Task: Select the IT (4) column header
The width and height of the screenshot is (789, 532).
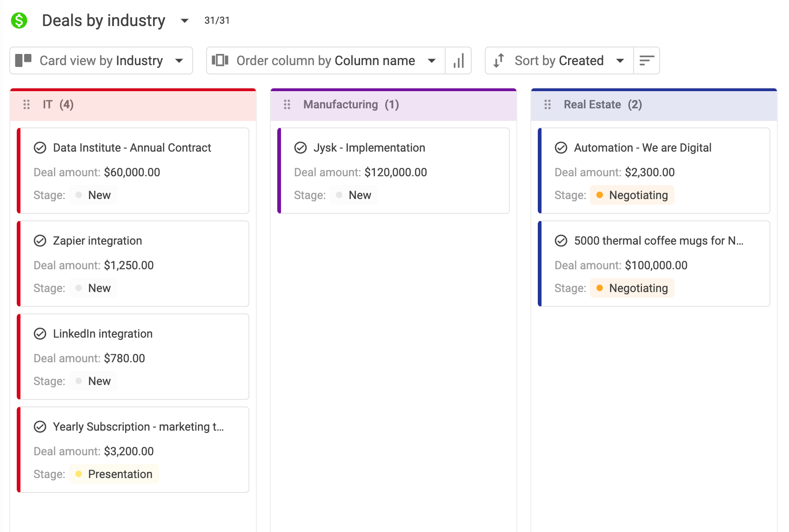Action: (133, 105)
